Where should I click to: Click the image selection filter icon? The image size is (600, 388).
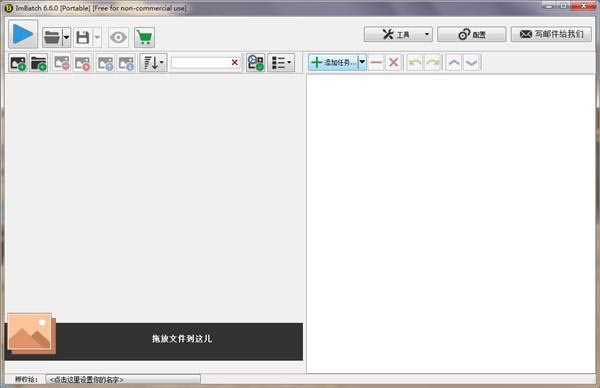(x=256, y=63)
